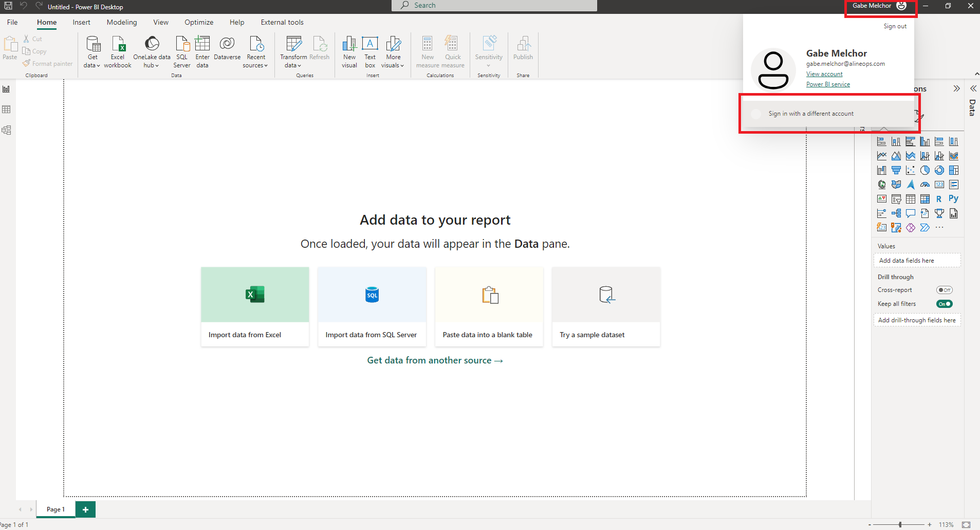Image resolution: width=980 pixels, height=530 pixels.
Task: Select the Map globe visual
Action: (x=882, y=185)
